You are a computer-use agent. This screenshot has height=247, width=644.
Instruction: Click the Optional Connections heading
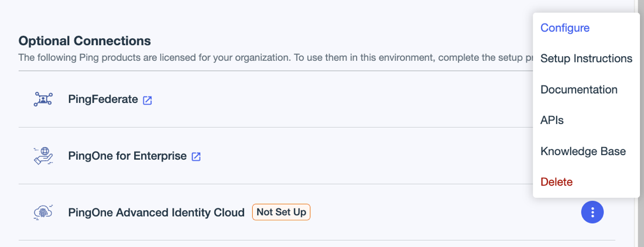coord(85,41)
